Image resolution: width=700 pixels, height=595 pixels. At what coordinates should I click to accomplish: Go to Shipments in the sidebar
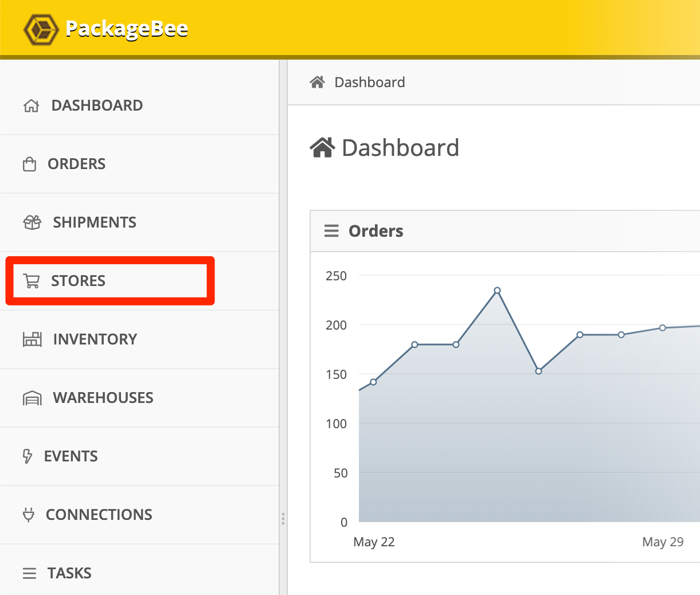pos(95,222)
